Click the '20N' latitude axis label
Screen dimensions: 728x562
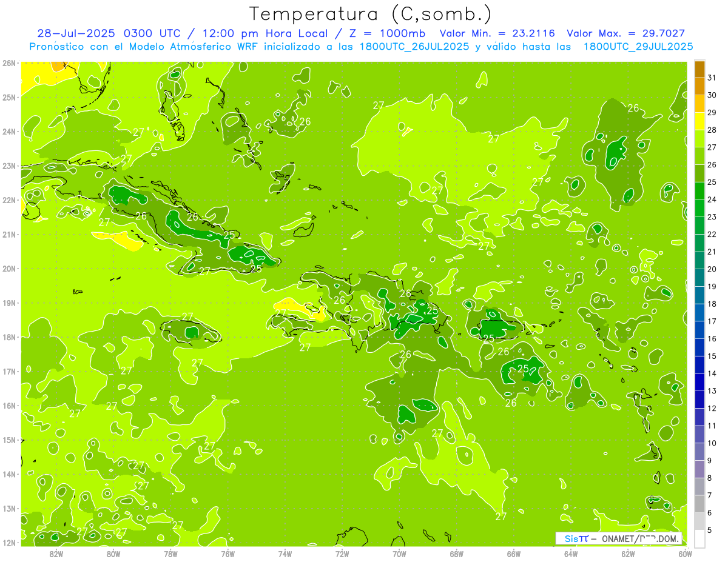click(8, 269)
